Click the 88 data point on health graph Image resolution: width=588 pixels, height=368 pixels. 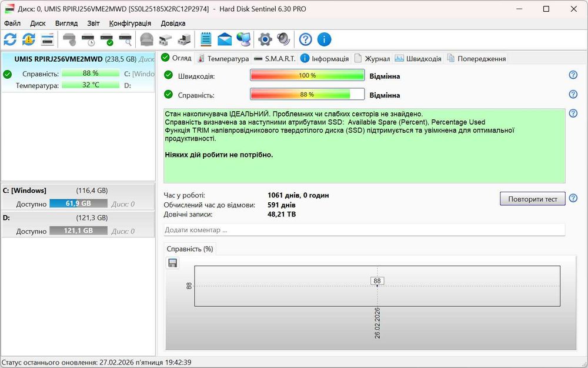click(x=377, y=286)
